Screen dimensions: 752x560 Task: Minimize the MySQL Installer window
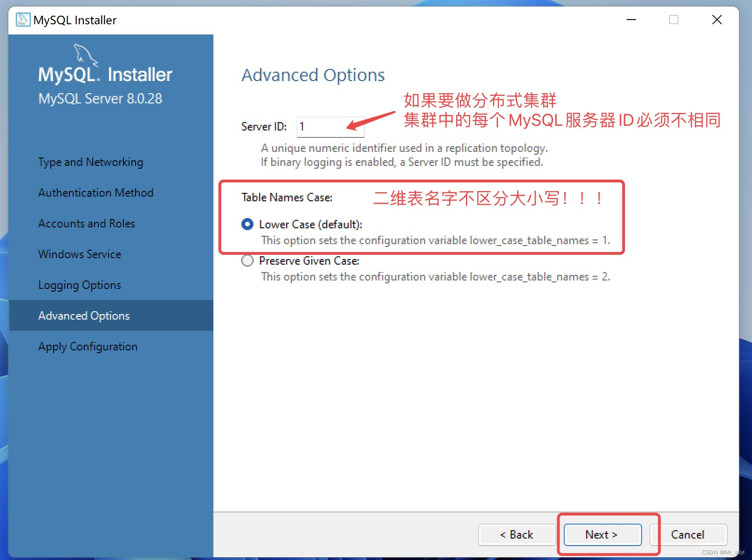click(631, 20)
